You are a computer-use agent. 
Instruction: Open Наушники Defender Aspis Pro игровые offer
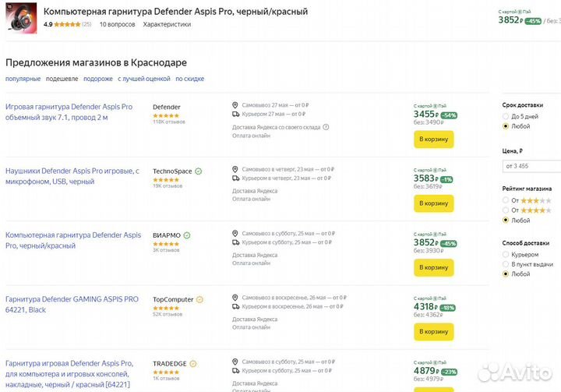coord(72,176)
